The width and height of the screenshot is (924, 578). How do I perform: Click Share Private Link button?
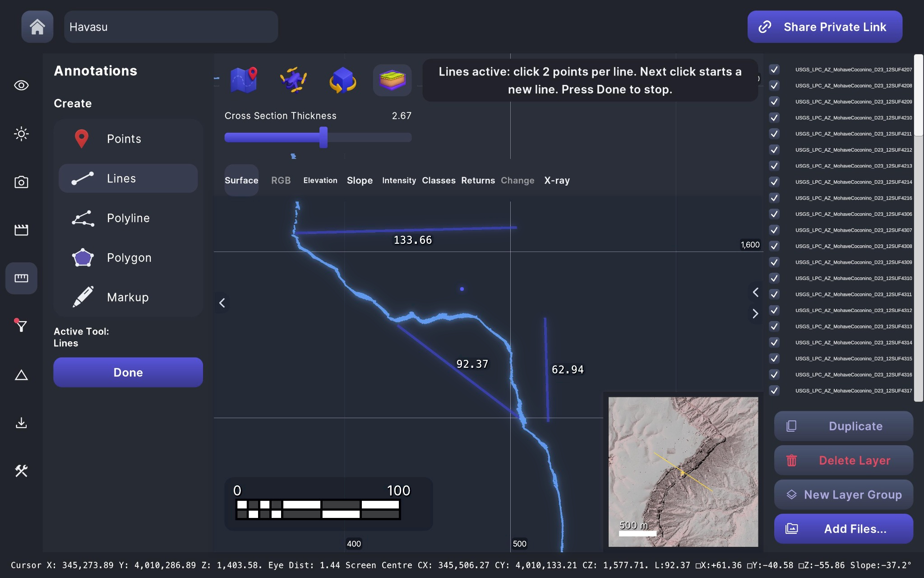(825, 27)
